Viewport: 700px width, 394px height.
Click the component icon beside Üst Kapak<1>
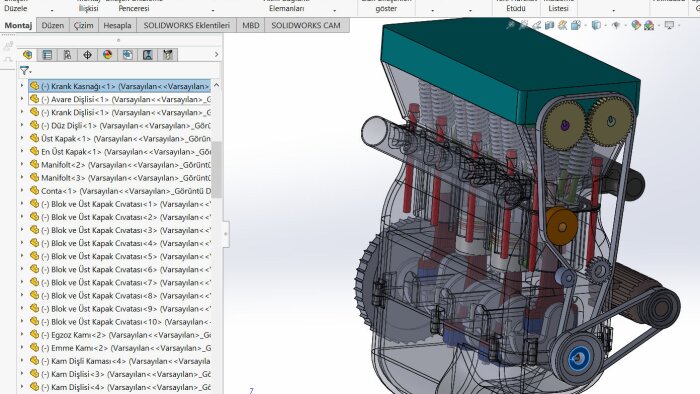click(34, 138)
